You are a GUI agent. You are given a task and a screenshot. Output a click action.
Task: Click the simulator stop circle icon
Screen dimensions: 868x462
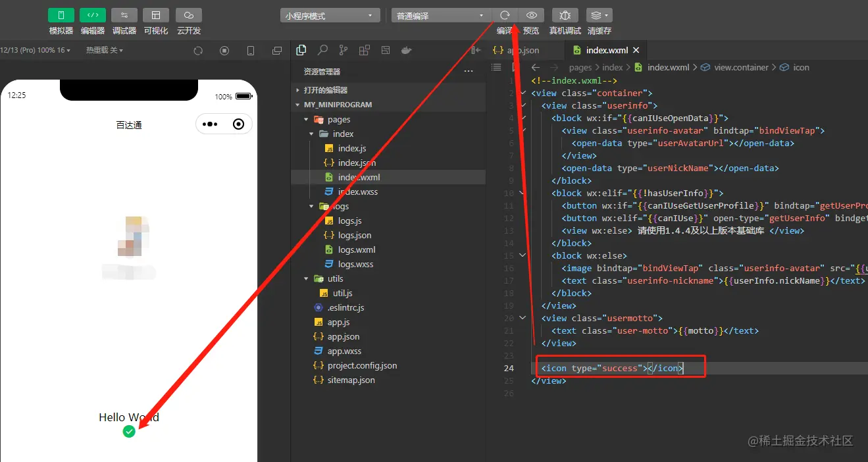224,51
